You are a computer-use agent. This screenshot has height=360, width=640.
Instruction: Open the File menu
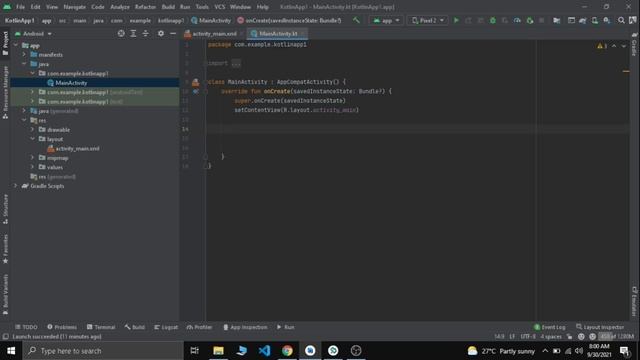click(x=20, y=7)
